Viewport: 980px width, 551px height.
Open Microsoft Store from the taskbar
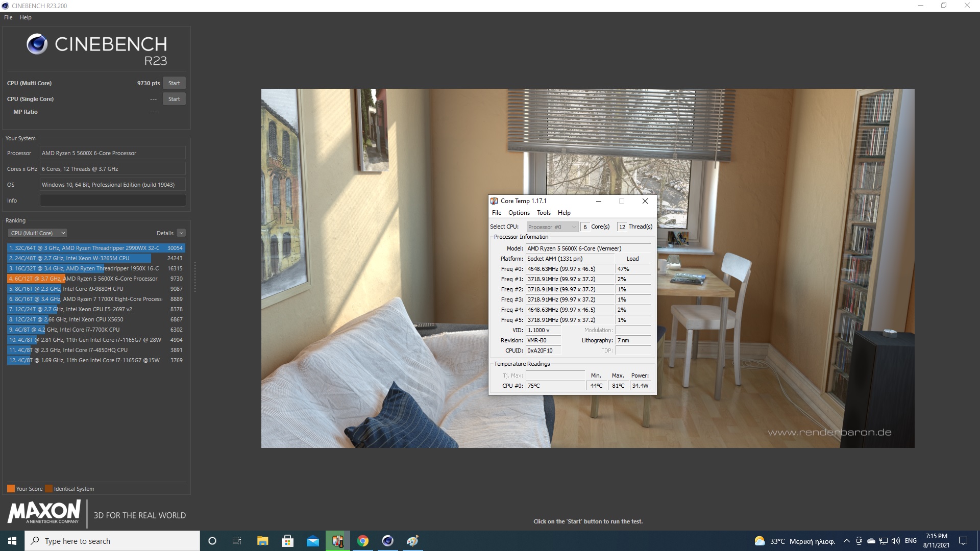pyautogui.click(x=287, y=541)
